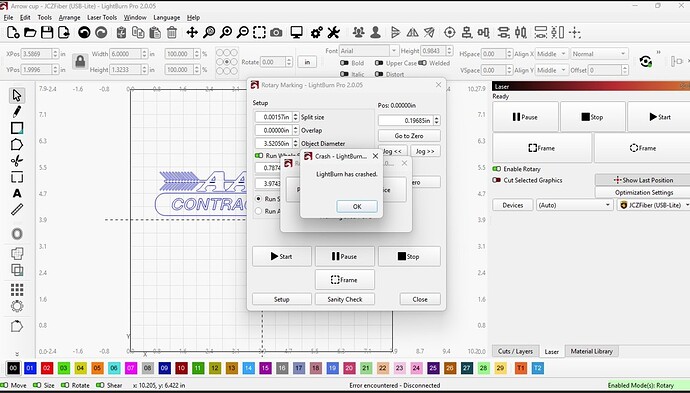Select the blue 01 layer color
Image resolution: width=690 pixels, height=393 pixels.
tap(30, 368)
